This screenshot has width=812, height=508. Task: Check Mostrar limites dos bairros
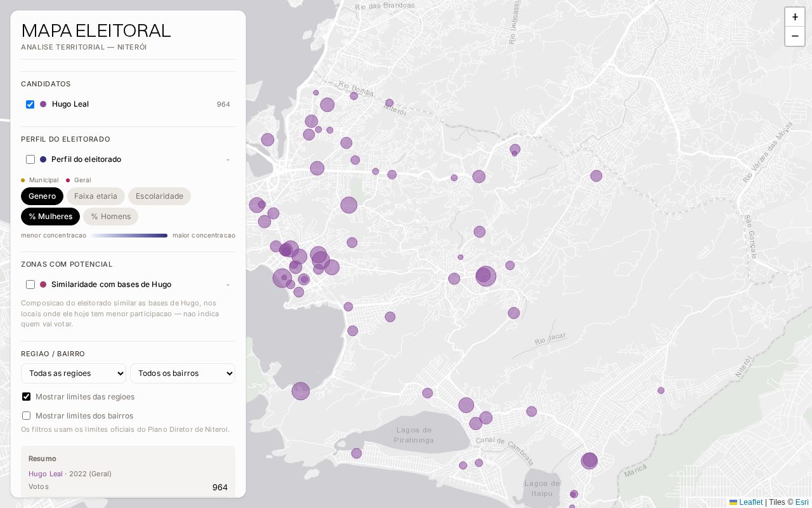(26, 416)
